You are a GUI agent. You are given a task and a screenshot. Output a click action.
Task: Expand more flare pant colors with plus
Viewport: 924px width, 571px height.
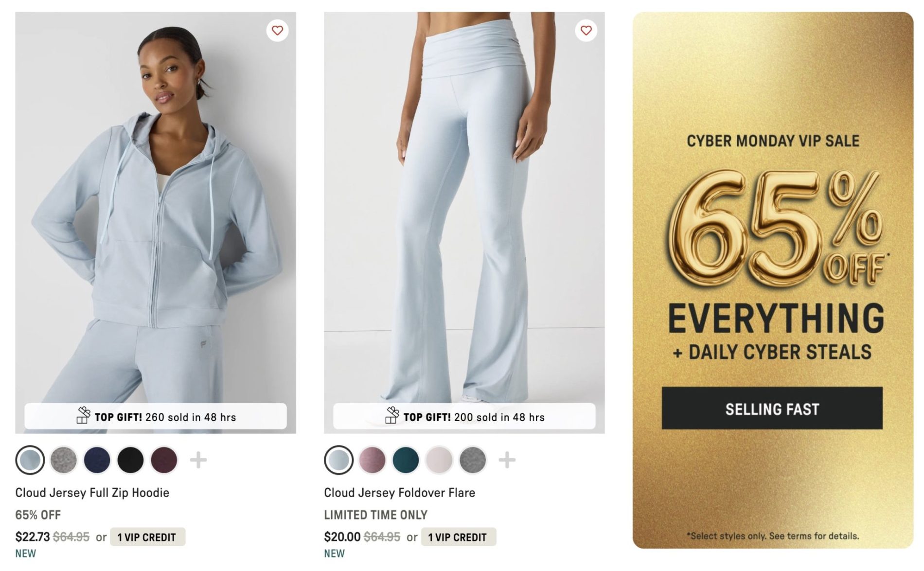507,460
